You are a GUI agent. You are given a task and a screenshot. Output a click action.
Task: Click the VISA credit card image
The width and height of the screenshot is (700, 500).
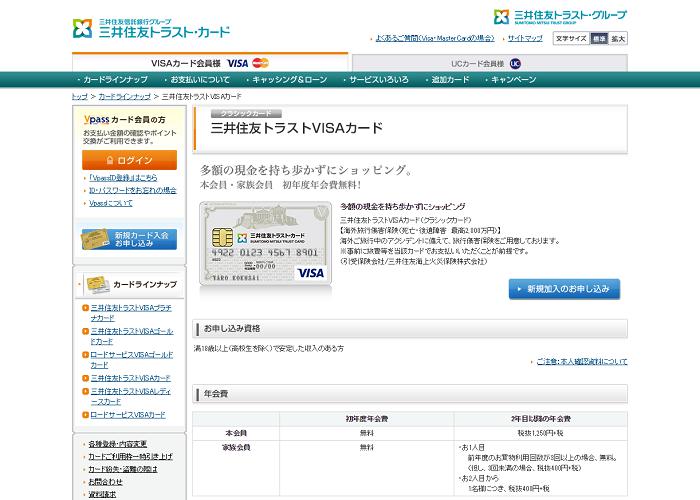pos(266,243)
